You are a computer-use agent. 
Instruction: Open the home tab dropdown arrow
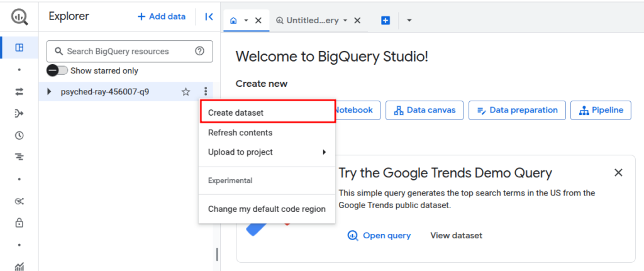246,21
